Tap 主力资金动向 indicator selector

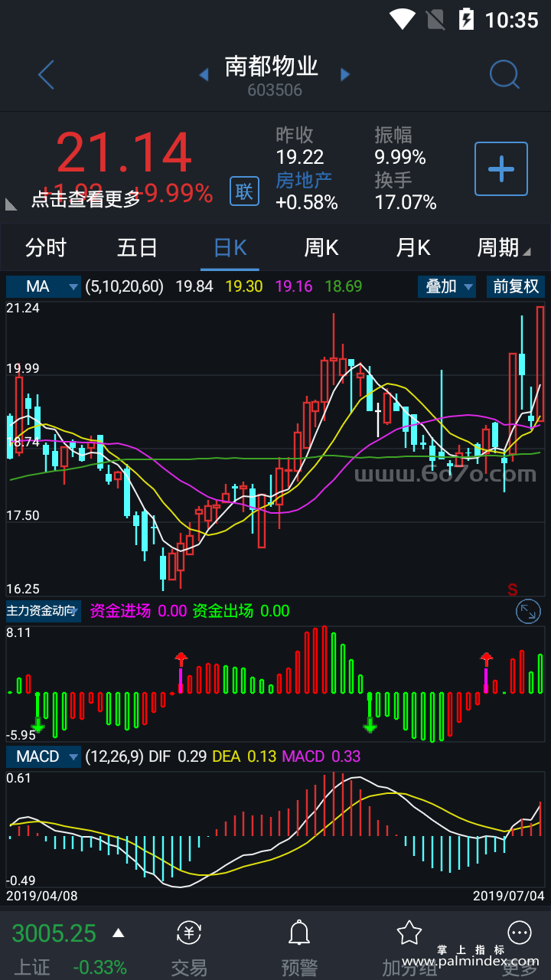43,611
